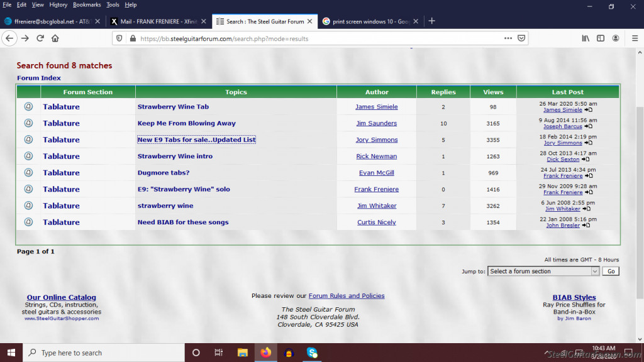Image resolution: width=644 pixels, height=362 pixels.
Task: Go back using the browser back arrow
Action: (9, 38)
